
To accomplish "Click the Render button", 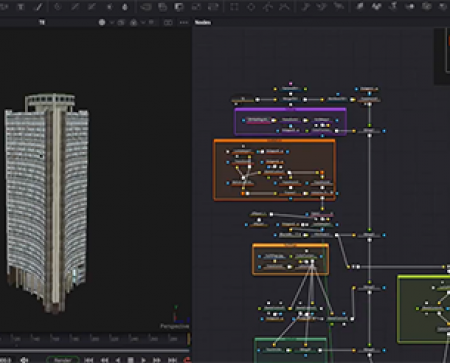I will (x=63, y=360).
